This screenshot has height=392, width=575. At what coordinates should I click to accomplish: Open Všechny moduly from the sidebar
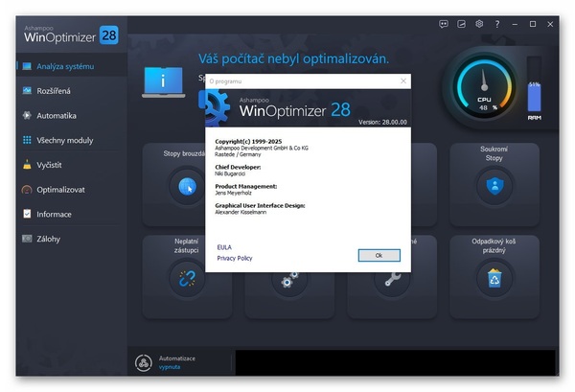tap(64, 140)
